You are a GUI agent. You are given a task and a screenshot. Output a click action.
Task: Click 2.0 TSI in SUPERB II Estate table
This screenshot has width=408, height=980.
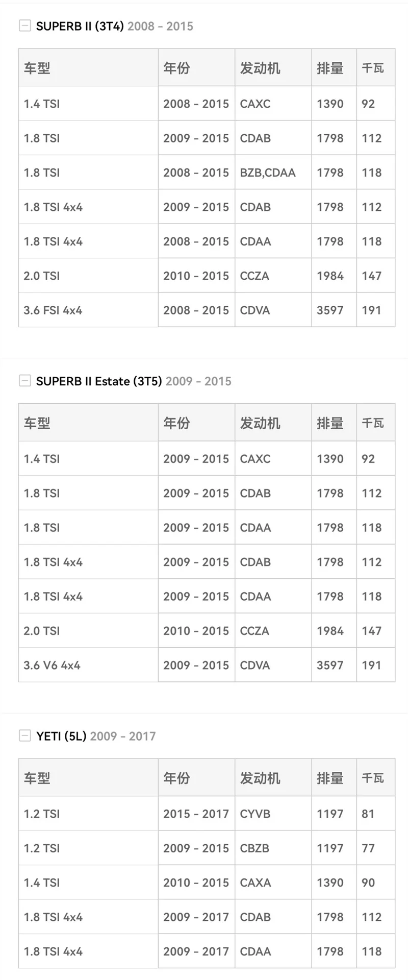coord(42,631)
